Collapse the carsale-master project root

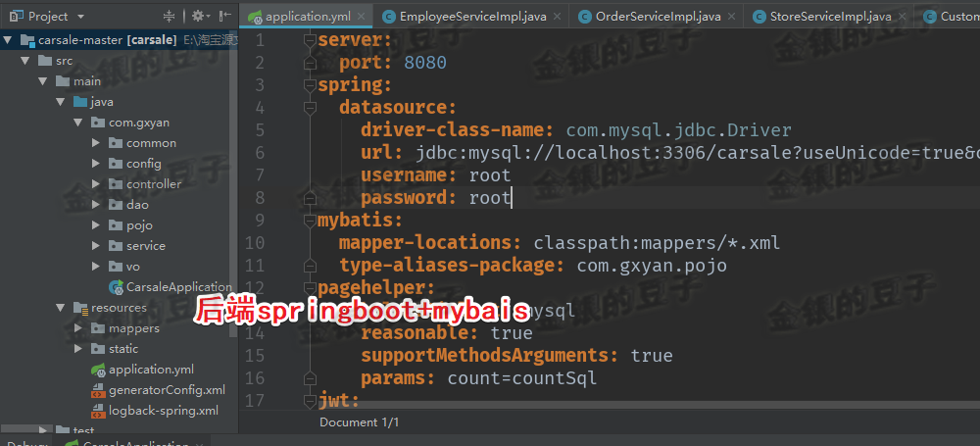pyautogui.click(x=8, y=40)
